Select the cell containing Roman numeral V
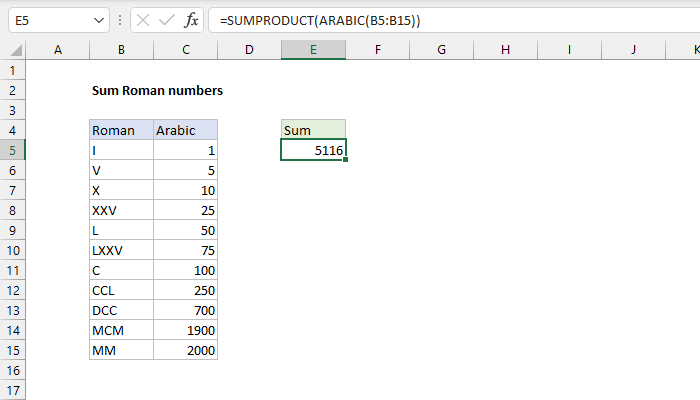This screenshot has height=400, width=700. (x=121, y=170)
